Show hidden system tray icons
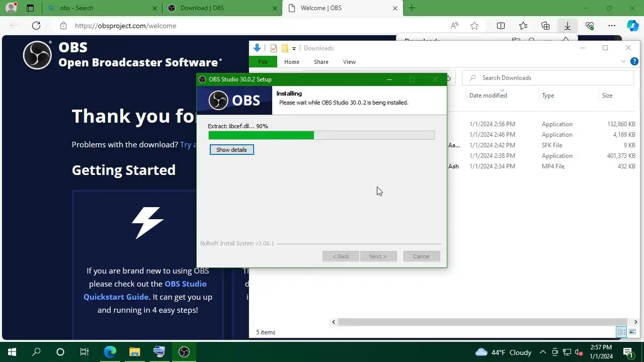This screenshot has height=362, width=644. click(542, 352)
